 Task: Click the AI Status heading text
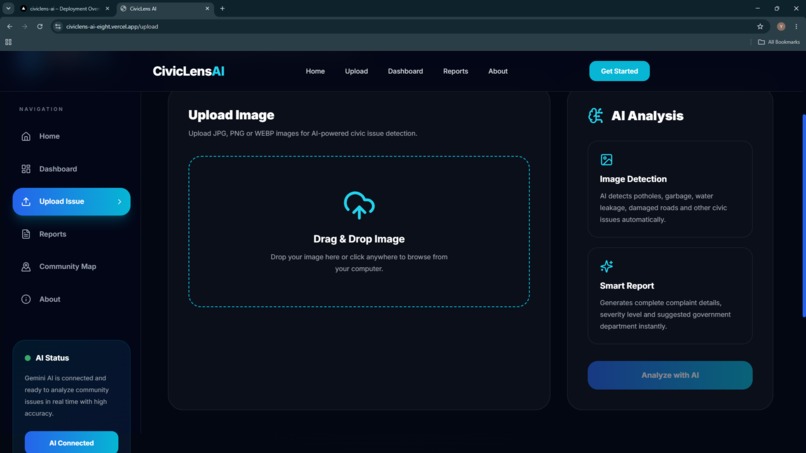52,358
